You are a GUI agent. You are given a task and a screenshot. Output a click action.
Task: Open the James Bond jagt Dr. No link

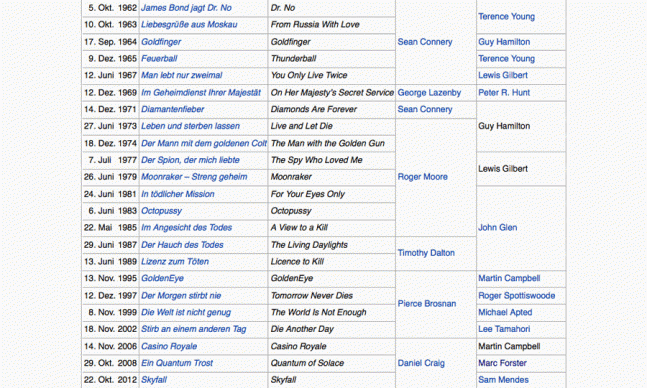[x=186, y=8]
